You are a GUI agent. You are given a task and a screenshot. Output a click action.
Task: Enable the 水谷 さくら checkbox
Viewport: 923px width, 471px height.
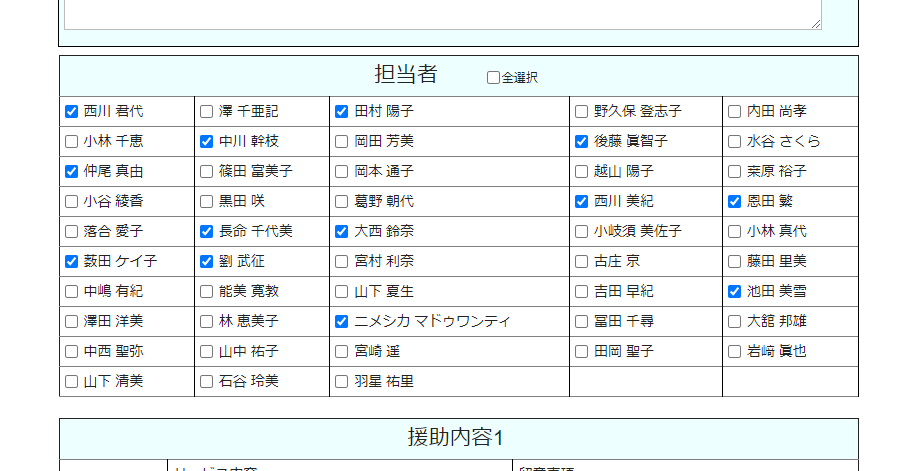734,142
